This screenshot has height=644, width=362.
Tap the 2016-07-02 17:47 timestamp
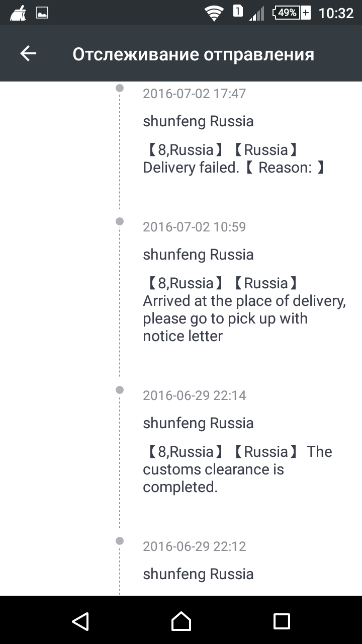click(x=195, y=94)
